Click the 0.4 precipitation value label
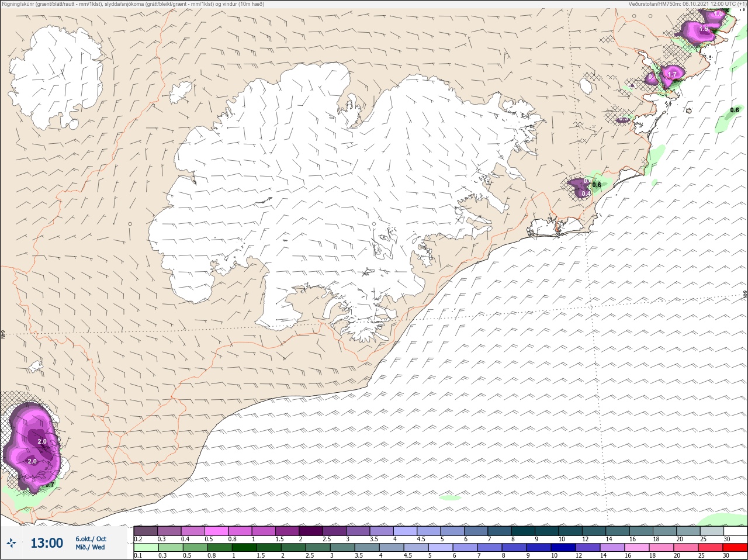The height and width of the screenshot is (560, 748). point(586,193)
